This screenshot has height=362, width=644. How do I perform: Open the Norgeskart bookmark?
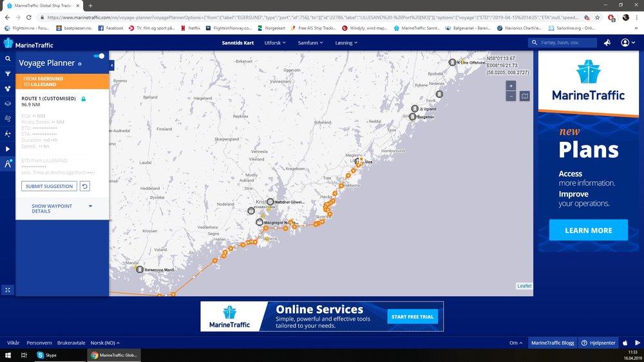pos(271,28)
